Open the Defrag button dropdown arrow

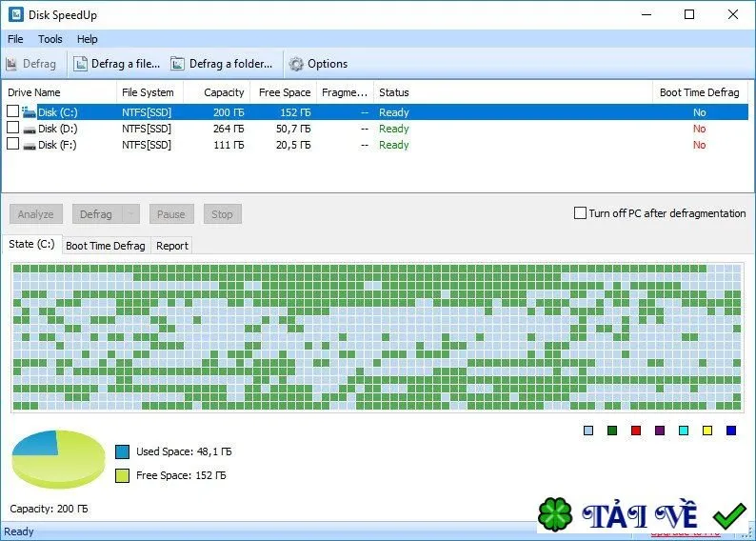(130, 214)
